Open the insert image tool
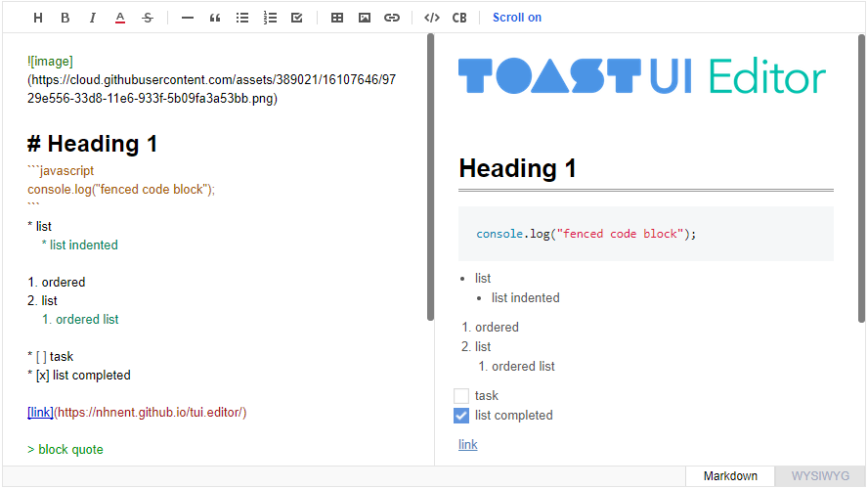Screen dimensions: 868x489 tap(365, 18)
